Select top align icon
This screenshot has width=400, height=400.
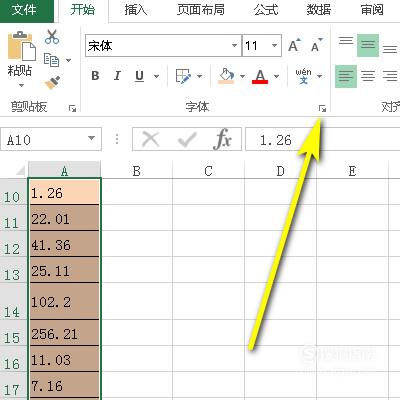click(346, 41)
